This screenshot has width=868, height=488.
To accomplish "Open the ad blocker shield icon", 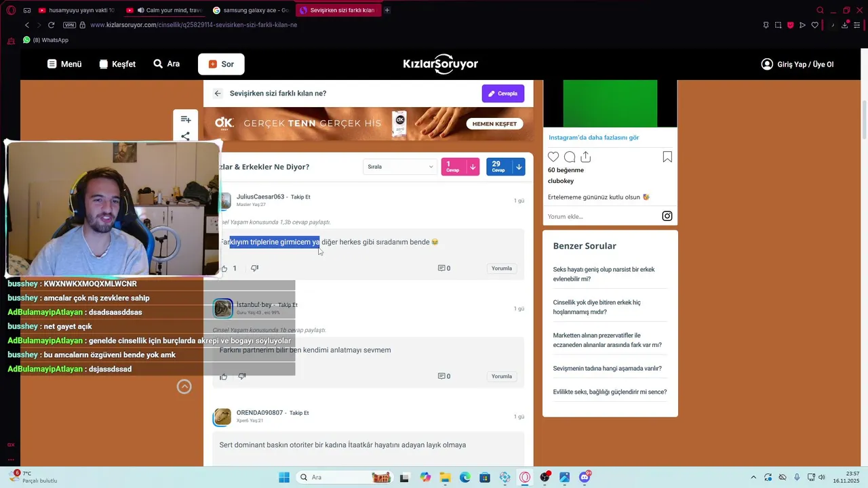I will coord(790,25).
